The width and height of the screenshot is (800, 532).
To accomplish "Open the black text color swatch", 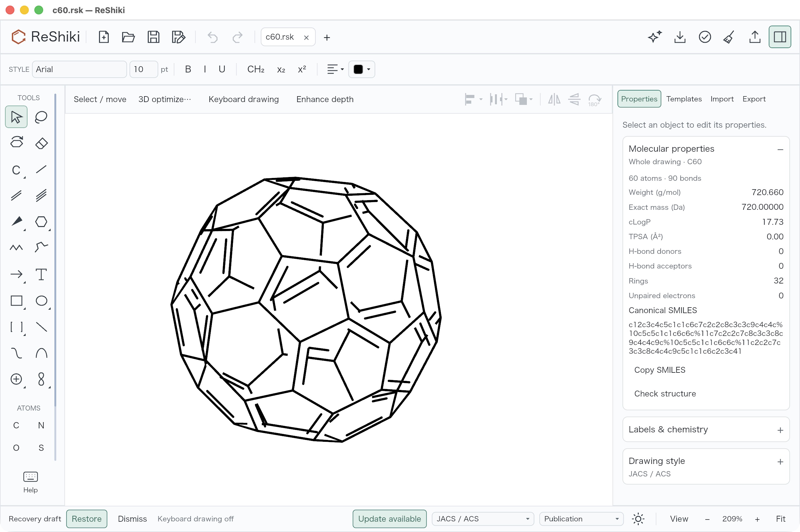I will pos(361,69).
